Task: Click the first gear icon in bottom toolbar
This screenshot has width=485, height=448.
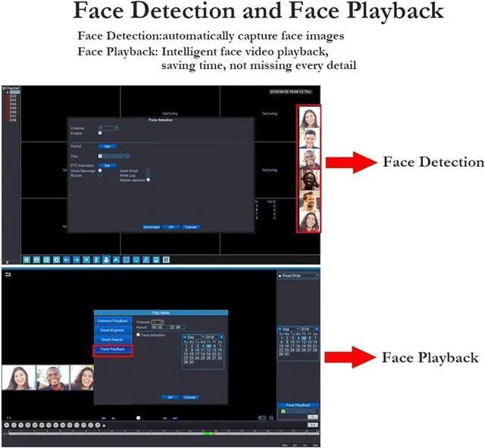Action: pyautogui.click(x=27, y=260)
